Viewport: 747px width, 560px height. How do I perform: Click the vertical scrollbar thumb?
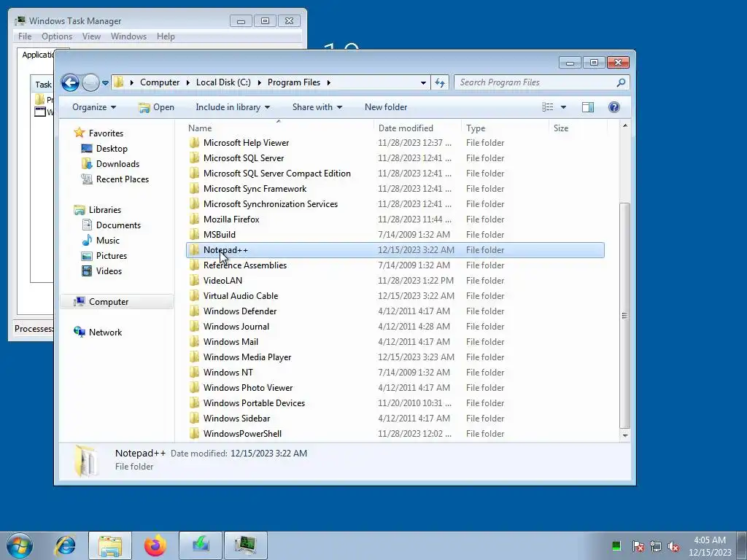point(624,316)
